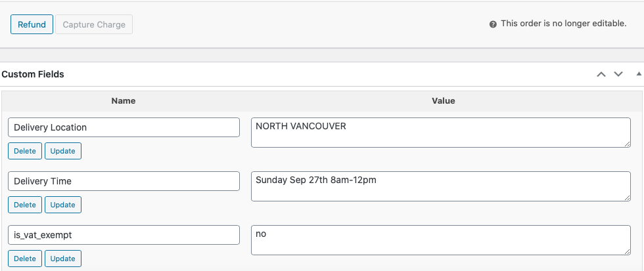Update the is_vat_exempt custom field
This screenshot has height=271, width=644.
click(x=63, y=259)
